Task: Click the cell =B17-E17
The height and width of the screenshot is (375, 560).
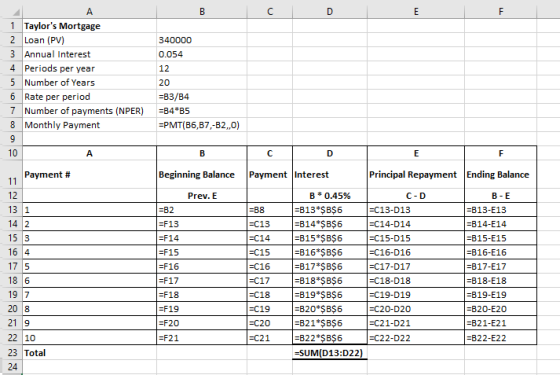Action: pos(500,266)
